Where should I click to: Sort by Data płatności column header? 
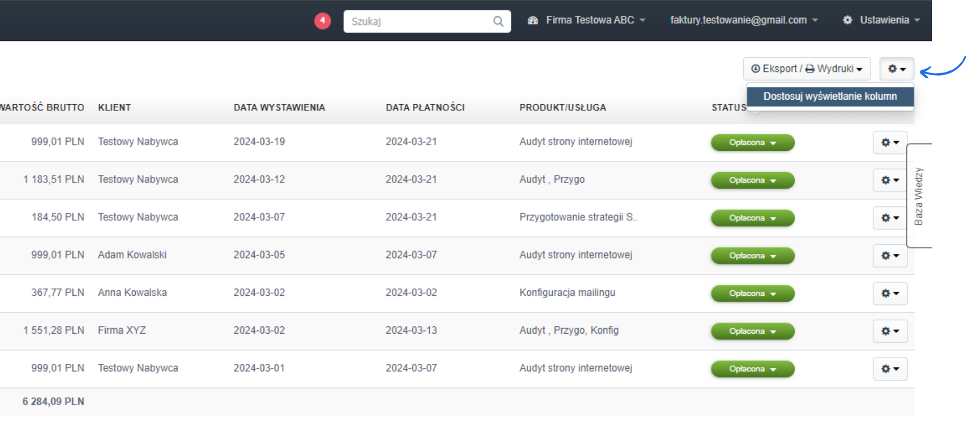coord(425,108)
